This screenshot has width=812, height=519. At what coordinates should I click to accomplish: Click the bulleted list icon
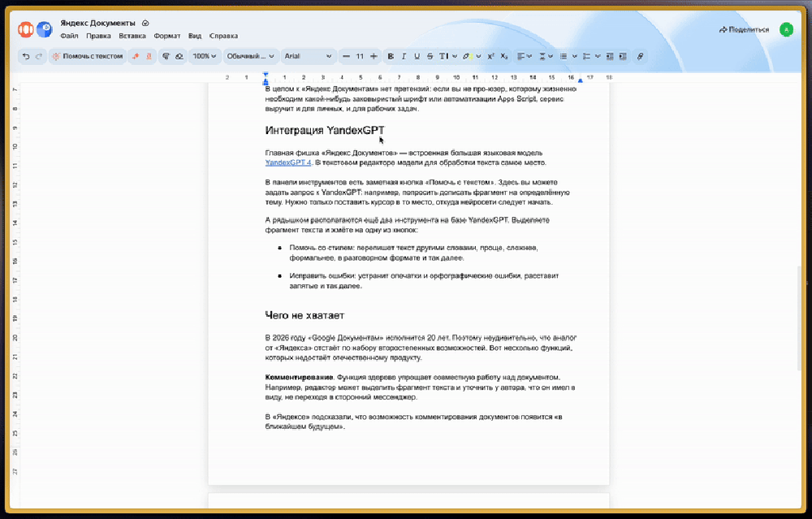point(564,57)
